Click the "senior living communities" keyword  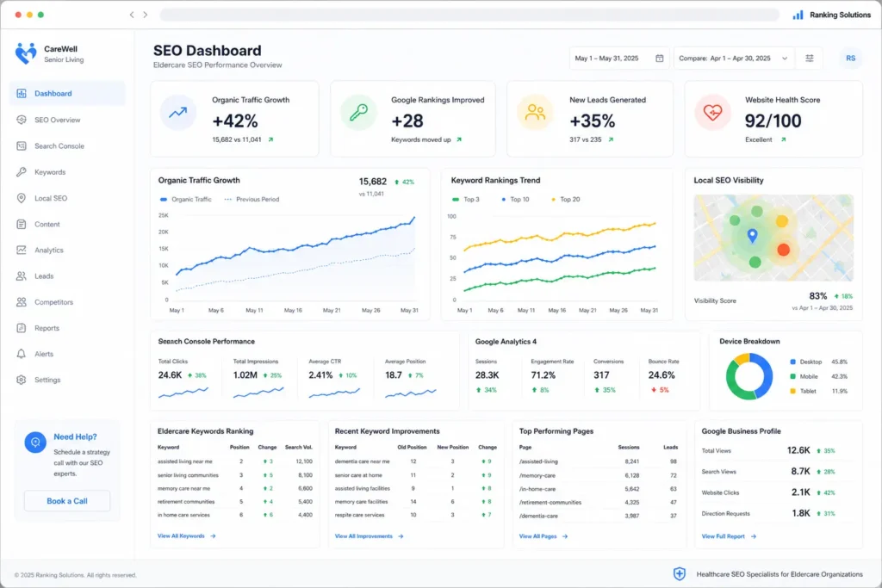pyautogui.click(x=188, y=475)
